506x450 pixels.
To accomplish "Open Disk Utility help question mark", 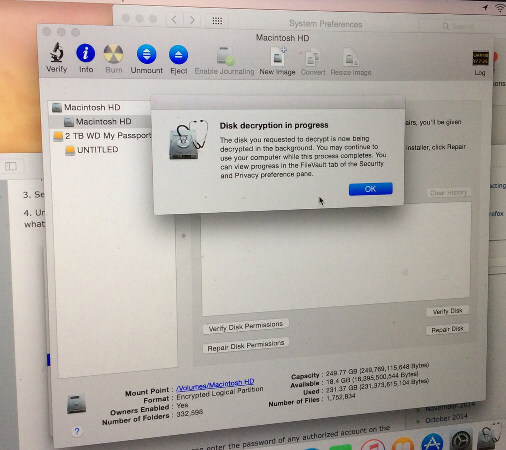I will 77,431.
